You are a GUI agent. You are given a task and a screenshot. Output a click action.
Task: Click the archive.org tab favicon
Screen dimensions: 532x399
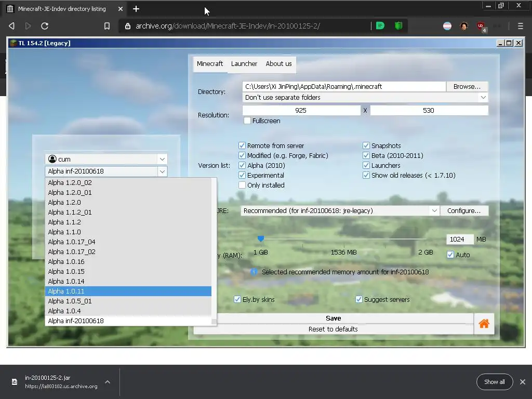[x=10, y=9]
